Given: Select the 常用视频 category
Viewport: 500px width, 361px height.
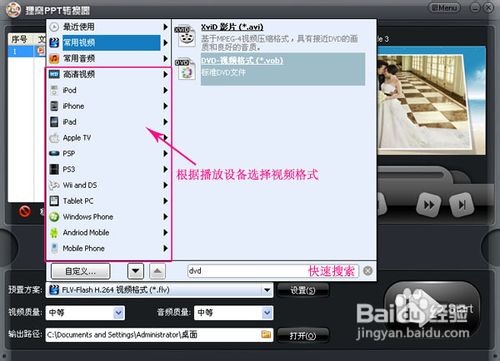Looking at the screenshot, I should click(109, 43).
